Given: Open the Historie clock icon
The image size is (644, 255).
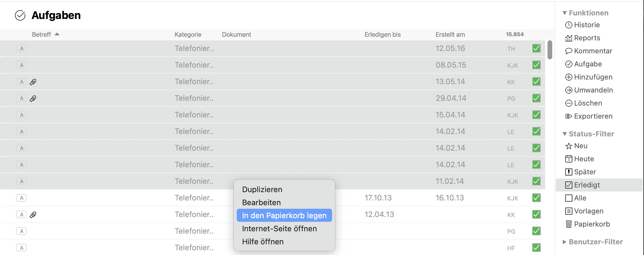Looking at the screenshot, I should pyautogui.click(x=569, y=25).
